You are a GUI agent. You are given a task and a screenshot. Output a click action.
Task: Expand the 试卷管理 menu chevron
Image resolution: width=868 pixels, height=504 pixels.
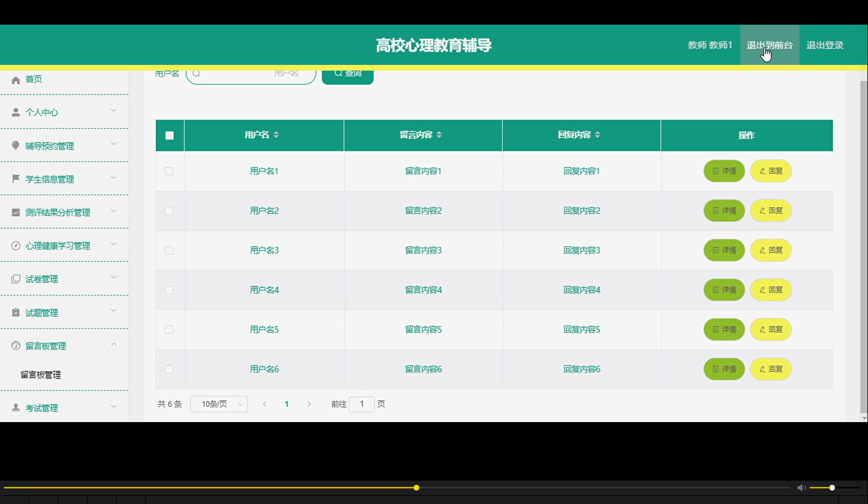point(113,277)
